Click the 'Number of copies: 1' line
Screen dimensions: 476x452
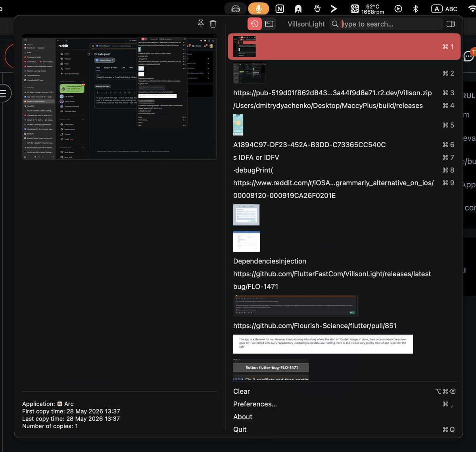click(x=50, y=426)
